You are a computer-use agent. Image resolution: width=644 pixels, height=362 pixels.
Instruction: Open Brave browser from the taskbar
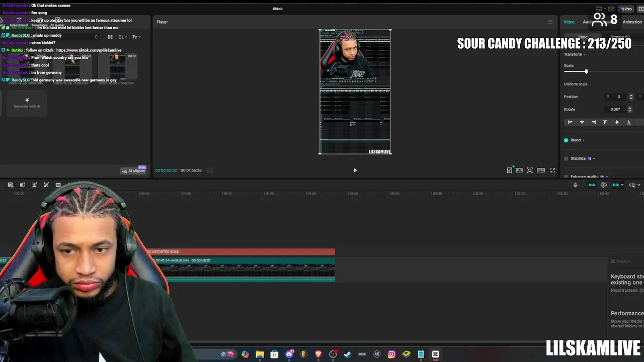click(x=318, y=354)
